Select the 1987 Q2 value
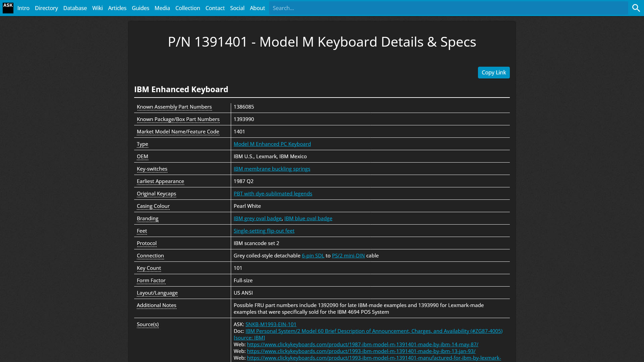Image resolution: width=644 pixels, height=362 pixels. click(x=244, y=181)
